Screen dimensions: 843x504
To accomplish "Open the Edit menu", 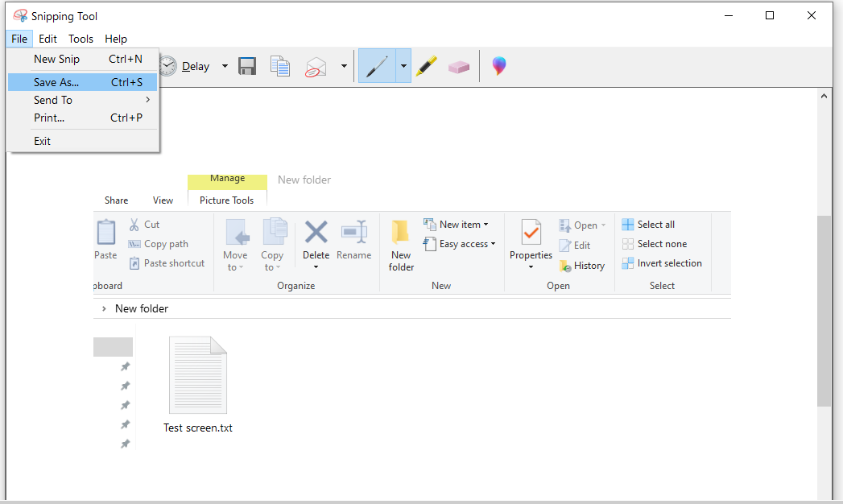I will [48, 39].
